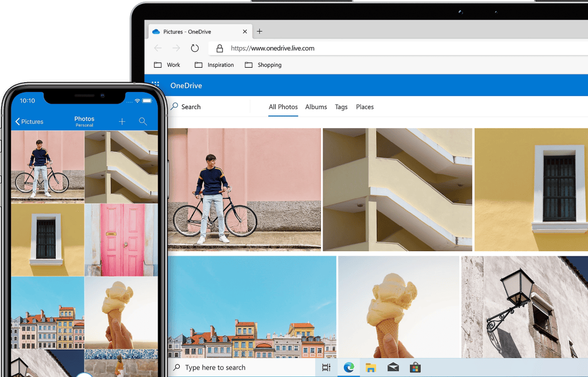Open a new browser tab with plus
This screenshot has width=588, height=377.
tap(260, 32)
